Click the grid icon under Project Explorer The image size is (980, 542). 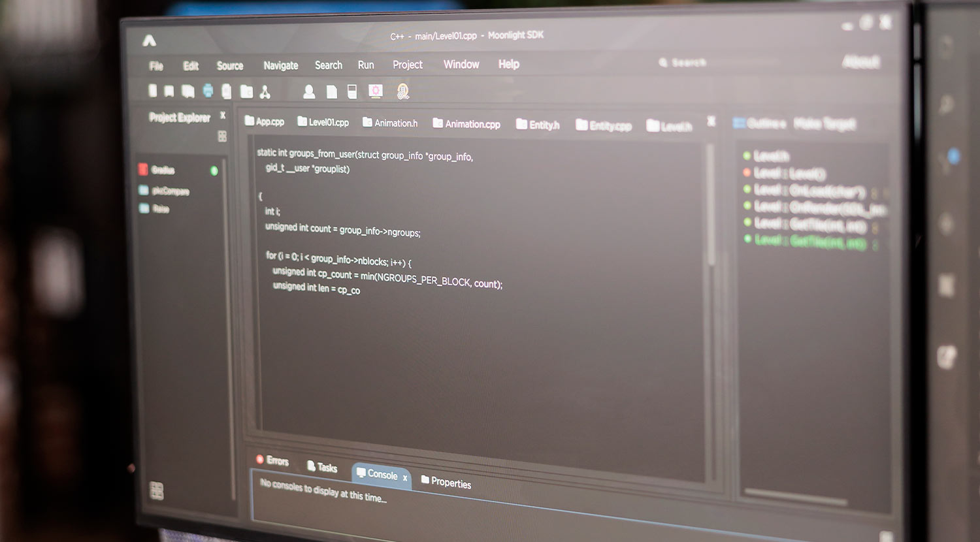[x=222, y=136]
